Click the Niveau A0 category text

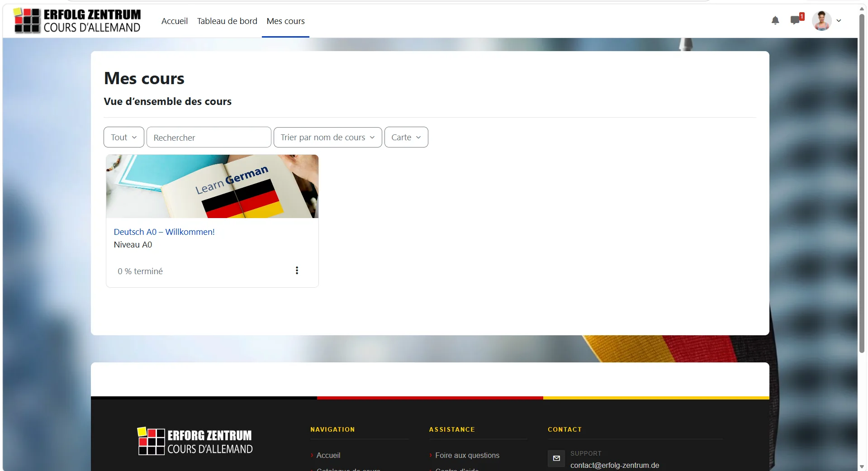point(133,245)
